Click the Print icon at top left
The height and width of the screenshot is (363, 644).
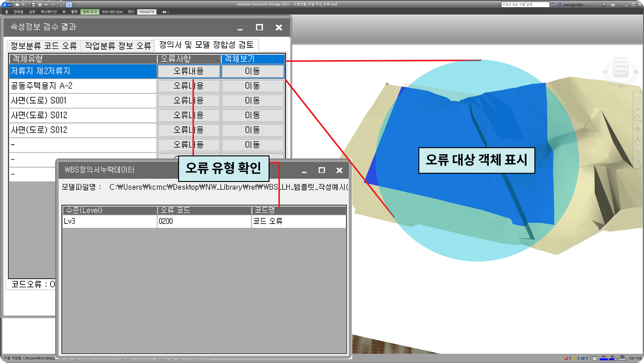[x=40, y=5]
